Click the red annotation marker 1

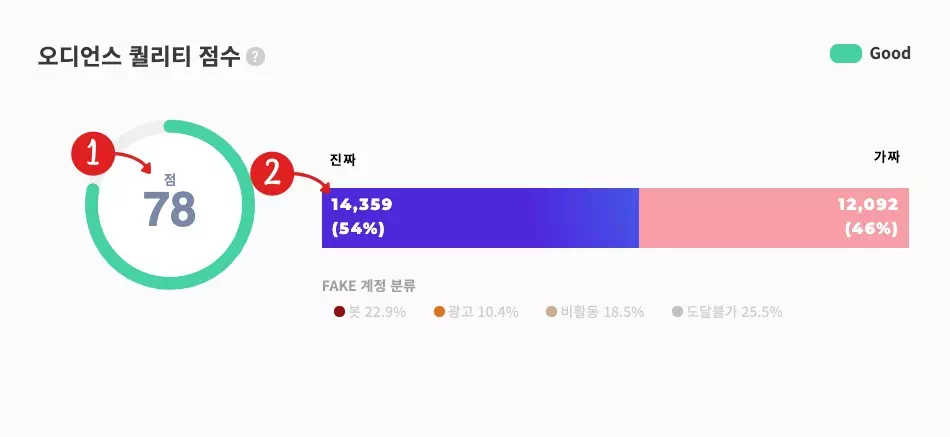pyautogui.click(x=92, y=155)
